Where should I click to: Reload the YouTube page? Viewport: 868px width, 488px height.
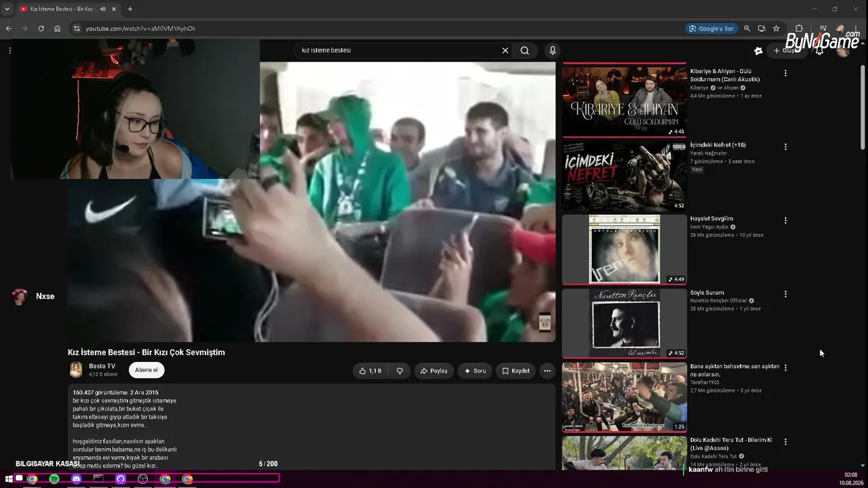tap(41, 28)
